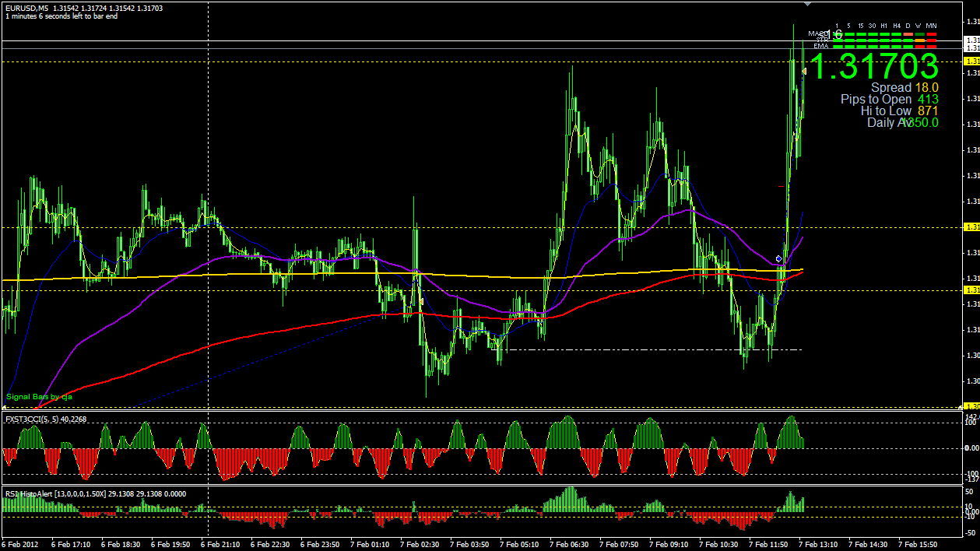Click the H1 timeframe column header
This screenshot has width=980, height=551.
tap(883, 26)
